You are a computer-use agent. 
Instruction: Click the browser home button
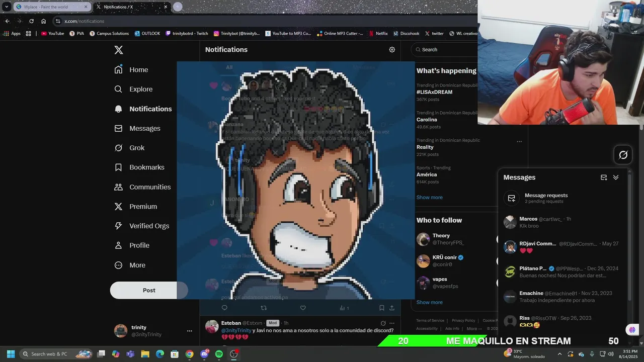tap(43, 21)
